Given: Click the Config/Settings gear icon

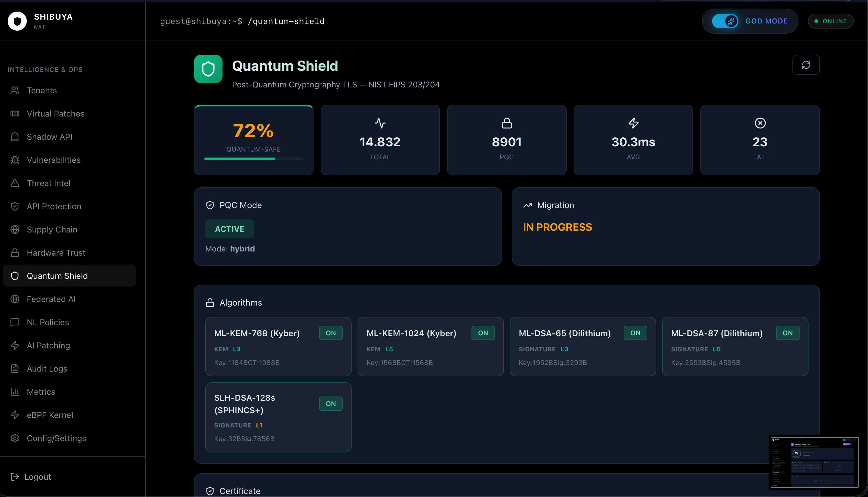Looking at the screenshot, I should 15,438.
